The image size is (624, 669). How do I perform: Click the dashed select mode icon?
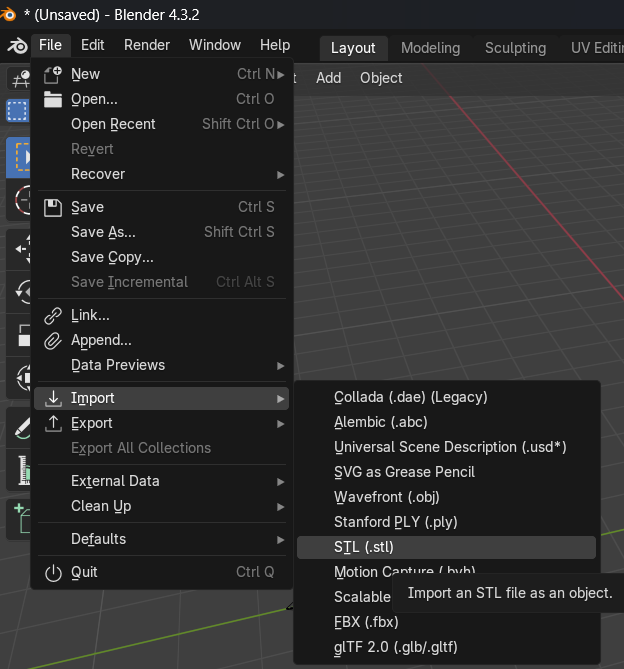coord(17,111)
